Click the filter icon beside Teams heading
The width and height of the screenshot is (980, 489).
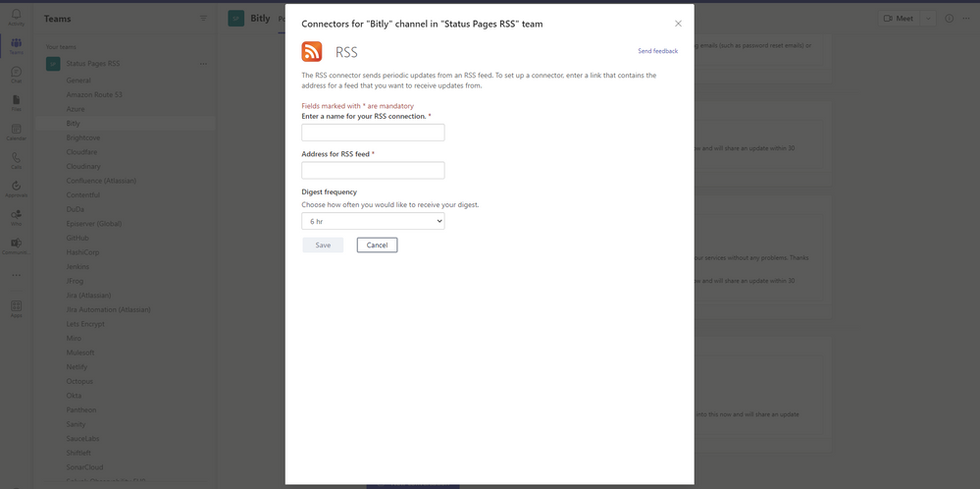click(203, 19)
